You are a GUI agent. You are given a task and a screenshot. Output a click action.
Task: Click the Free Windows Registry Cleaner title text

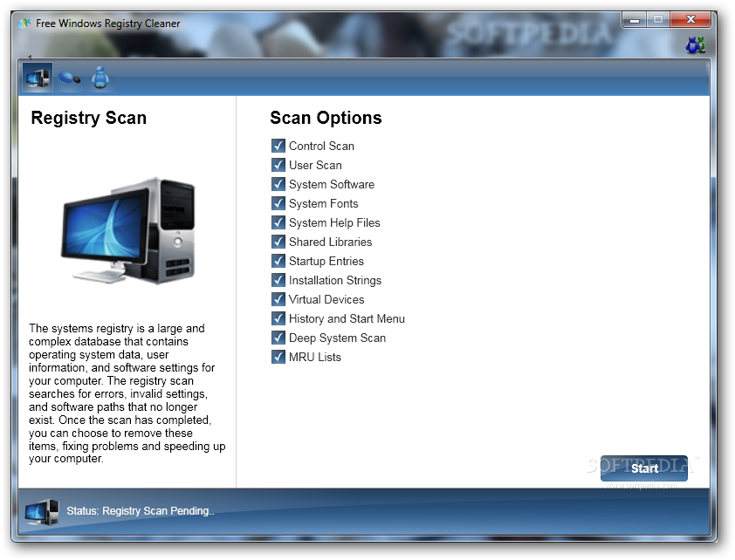[x=108, y=24]
